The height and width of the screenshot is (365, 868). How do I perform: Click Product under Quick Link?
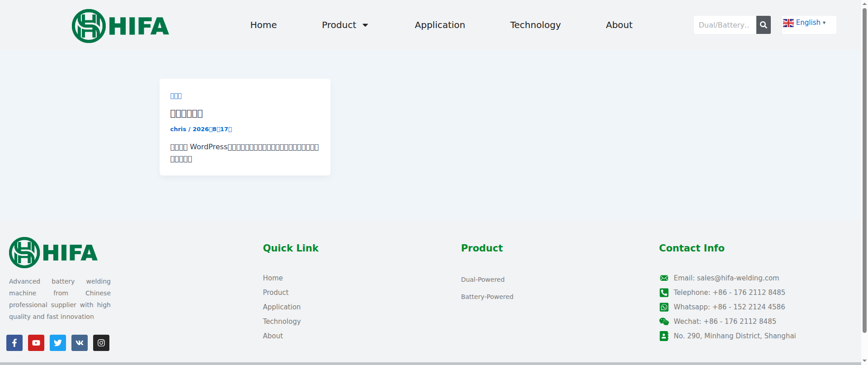pos(276,292)
